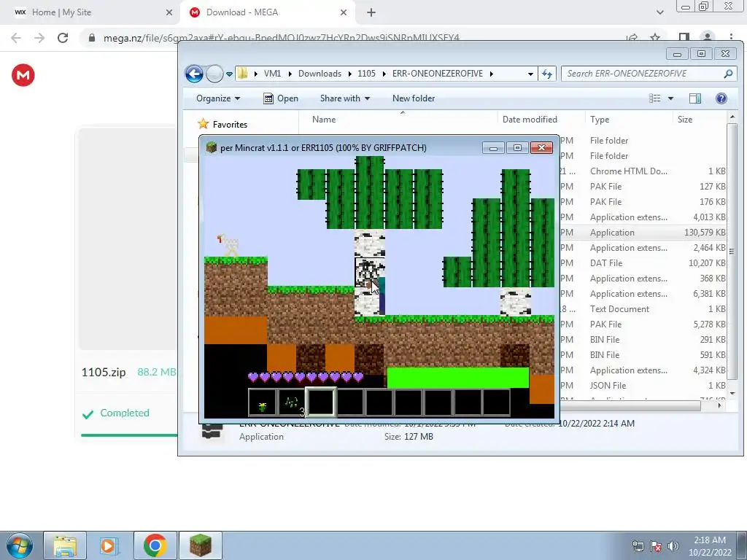Click the magnifier icon in Explorer search
The height and width of the screenshot is (560, 747).
pyautogui.click(x=728, y=74)
